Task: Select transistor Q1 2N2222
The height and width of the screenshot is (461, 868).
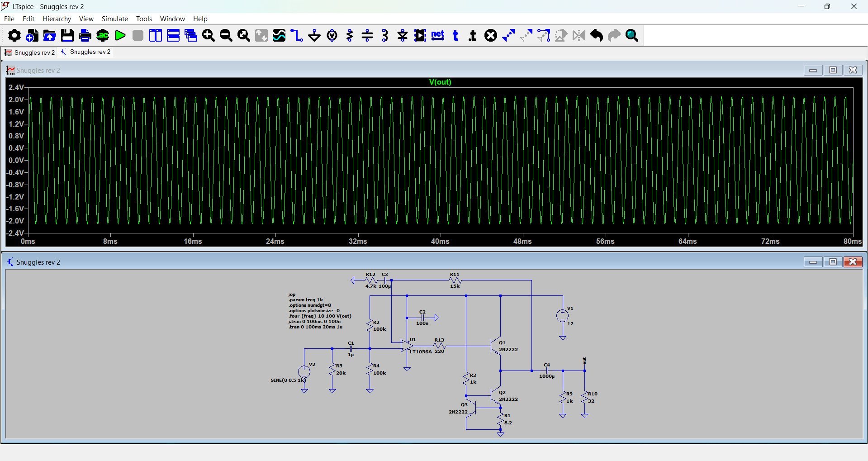Action: tap(496, 346)
